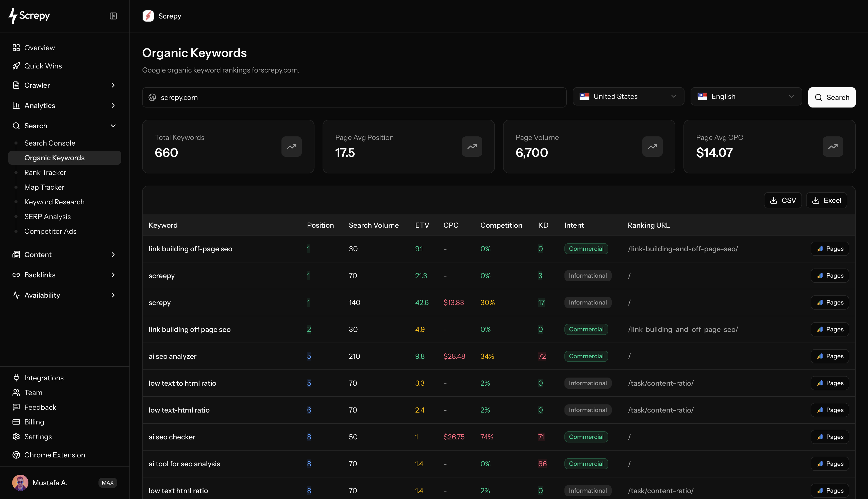Screen dimensions: 868x499
Task: Click the Integrations plug icon
Action: point(16,378)
